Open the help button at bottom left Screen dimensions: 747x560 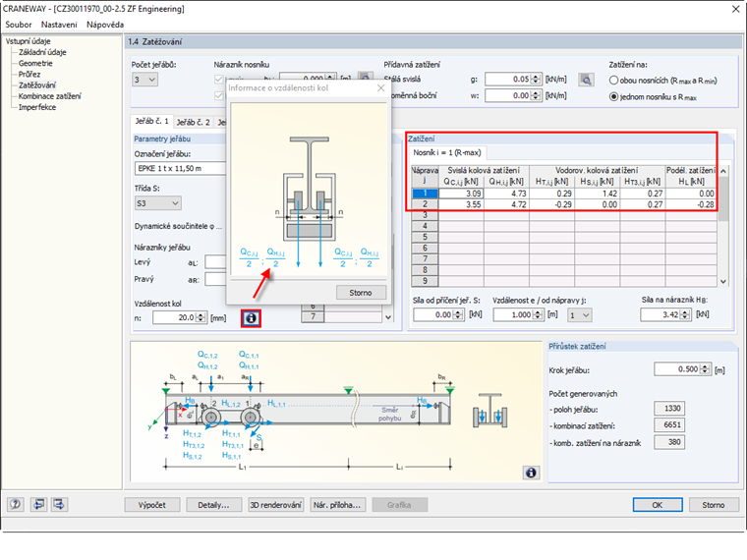tap(16, 504)
